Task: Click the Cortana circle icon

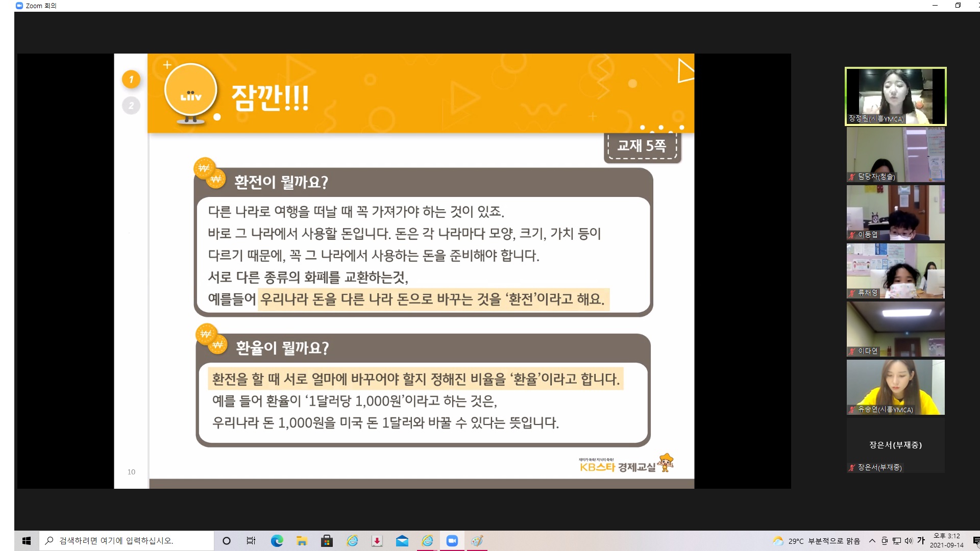Action: 227,541
